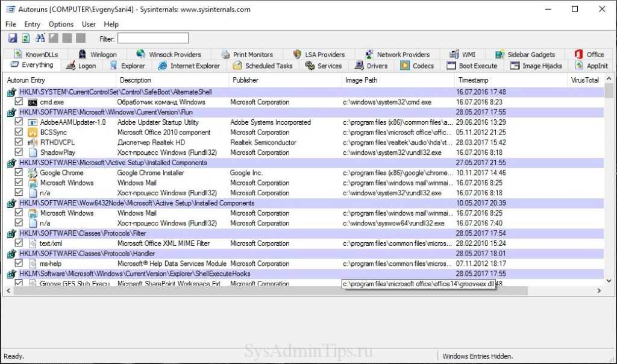This screenshot has height=364, width=617.
Task: Select the Winsock Providers tab
Action: 169,54
